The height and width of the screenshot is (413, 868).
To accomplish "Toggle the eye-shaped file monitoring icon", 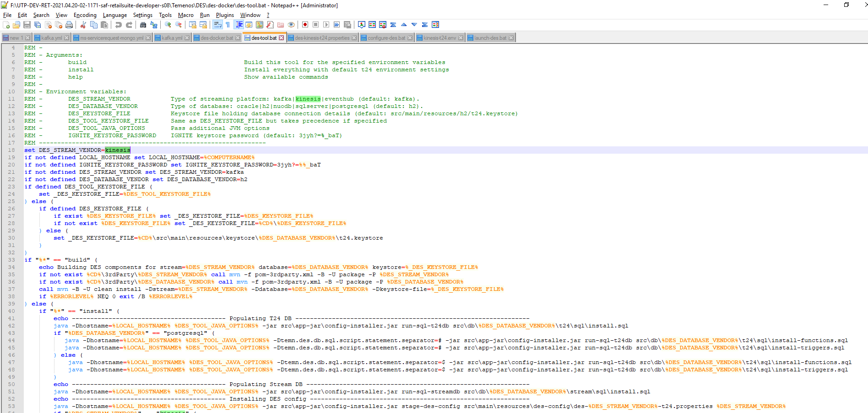I will tap(291, 25).
